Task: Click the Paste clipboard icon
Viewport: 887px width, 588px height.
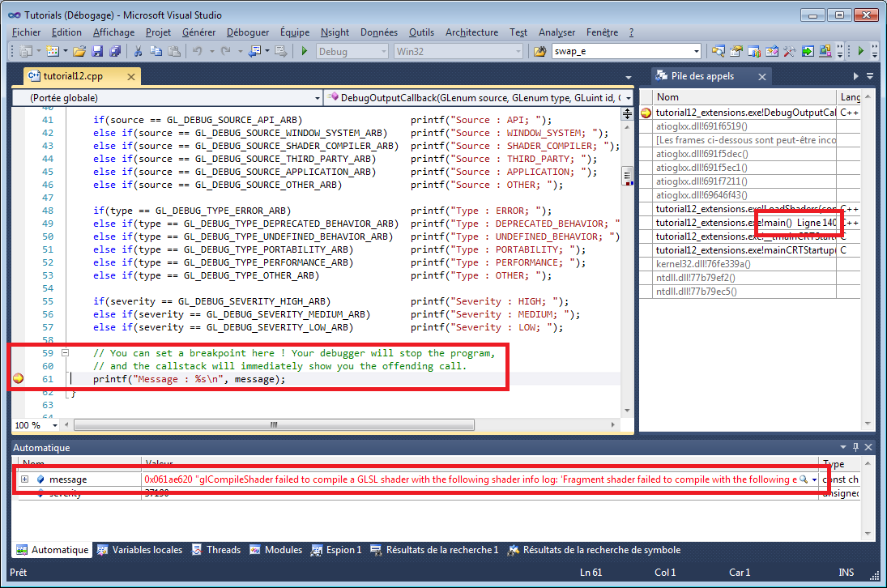Action: click(174, 52)
